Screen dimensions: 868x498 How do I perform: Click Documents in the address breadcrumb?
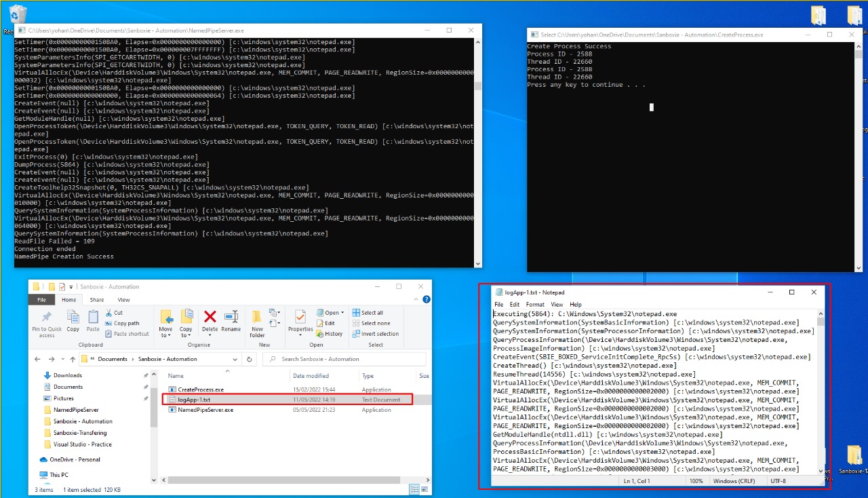(x=113, y=359)
